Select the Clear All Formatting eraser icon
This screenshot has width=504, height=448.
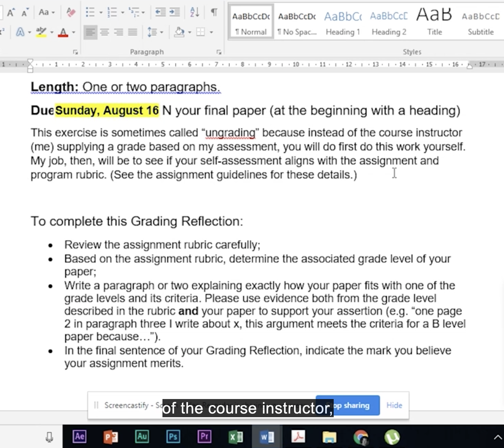(x=71, y=12)
